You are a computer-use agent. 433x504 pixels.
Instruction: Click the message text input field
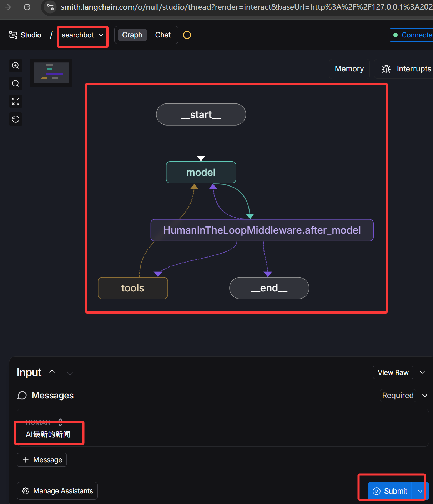click(x=214, y=434)
